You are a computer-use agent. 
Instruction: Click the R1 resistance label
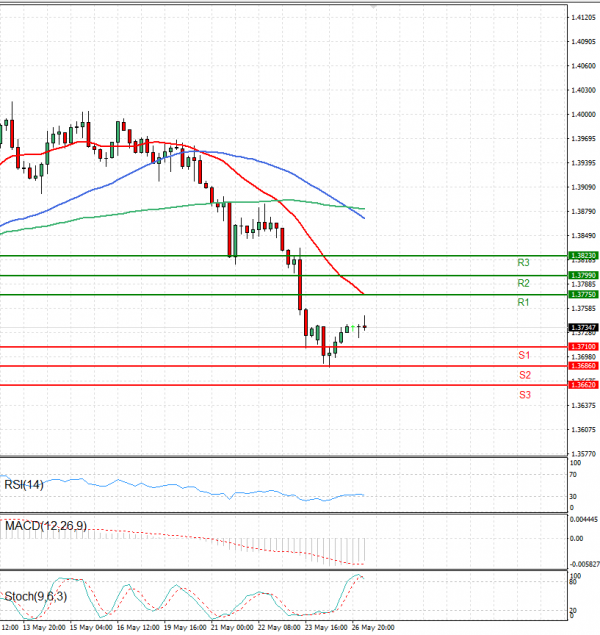click(523, 302)
